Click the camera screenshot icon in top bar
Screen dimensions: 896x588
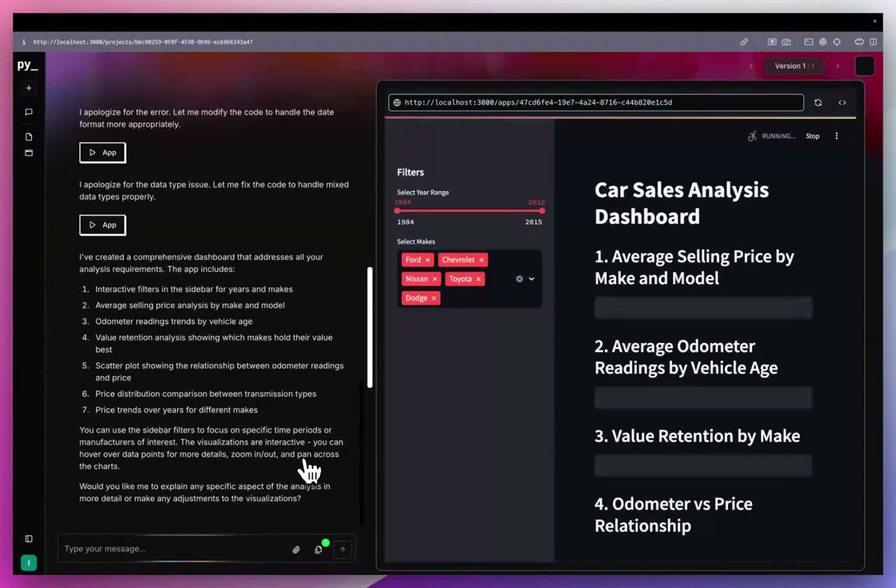(786, 42)
